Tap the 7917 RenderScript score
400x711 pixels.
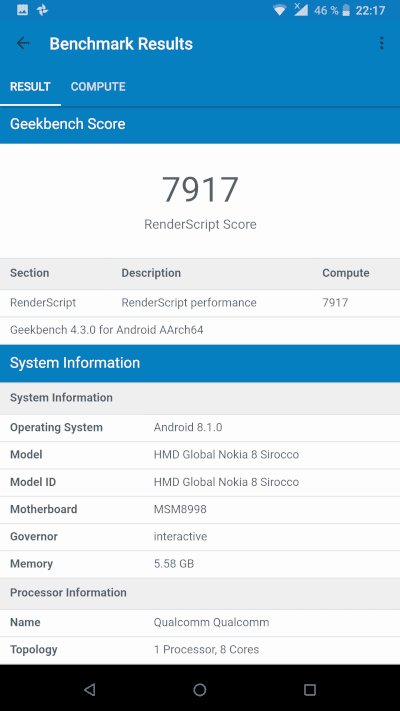pos(200,190)
